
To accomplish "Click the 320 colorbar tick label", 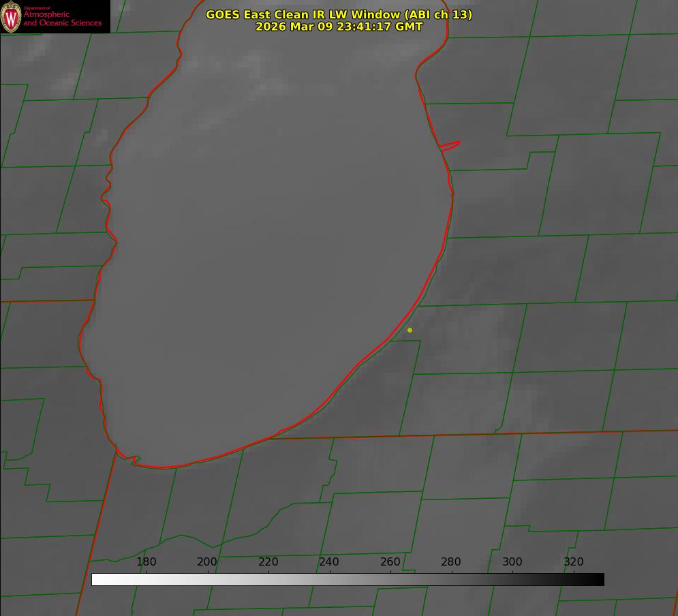I will click(x=574, y=562).
